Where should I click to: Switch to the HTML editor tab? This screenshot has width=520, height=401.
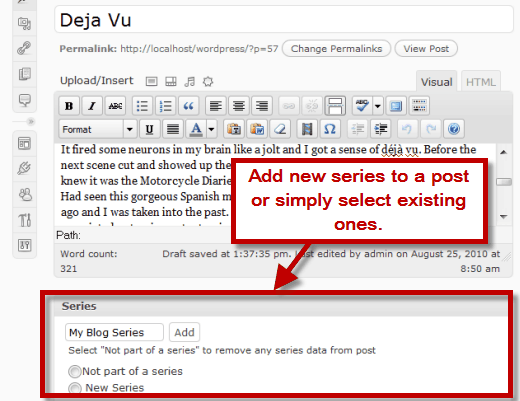481,82
